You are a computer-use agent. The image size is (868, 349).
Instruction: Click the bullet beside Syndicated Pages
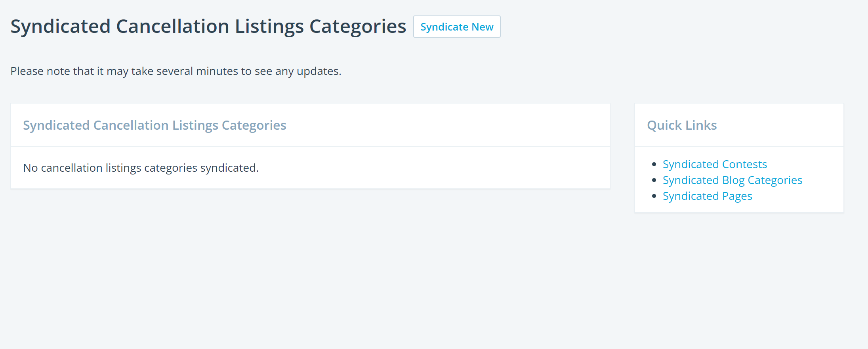[x=654, y=196]
